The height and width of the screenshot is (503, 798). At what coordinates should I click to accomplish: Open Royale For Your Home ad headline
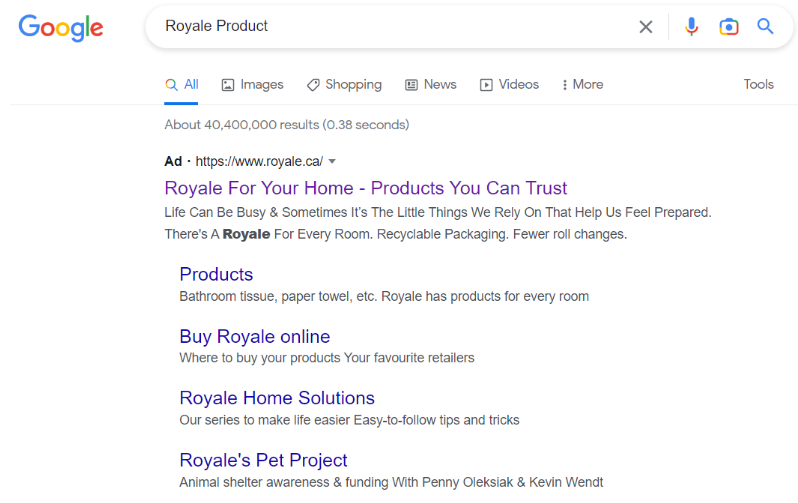[365, 188]
